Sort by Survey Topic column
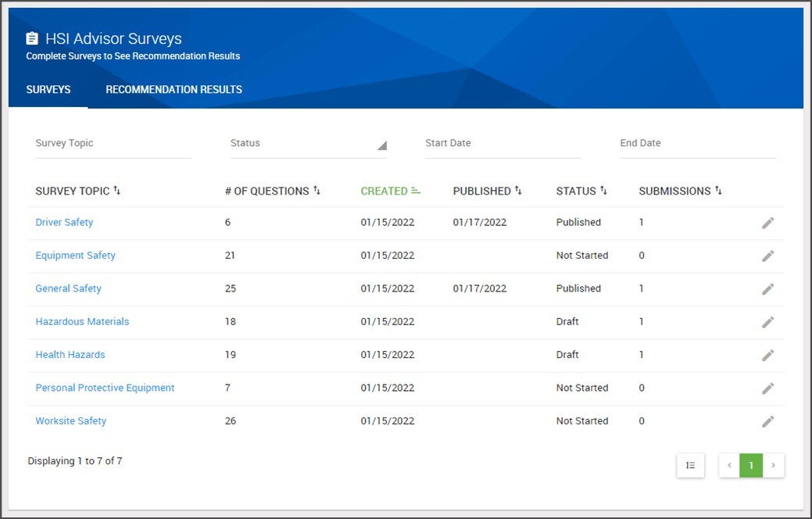The width and height of the screenshot is (812, 519). pos(77,191)
